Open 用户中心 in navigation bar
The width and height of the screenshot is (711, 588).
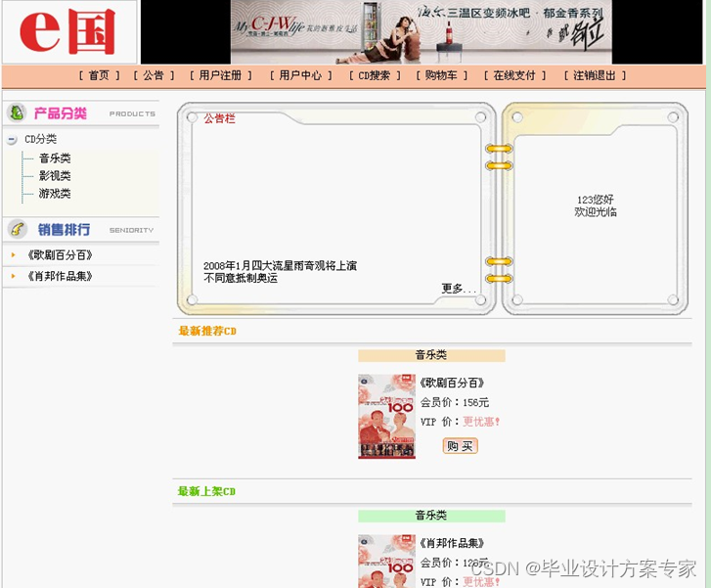coord(300,75)
